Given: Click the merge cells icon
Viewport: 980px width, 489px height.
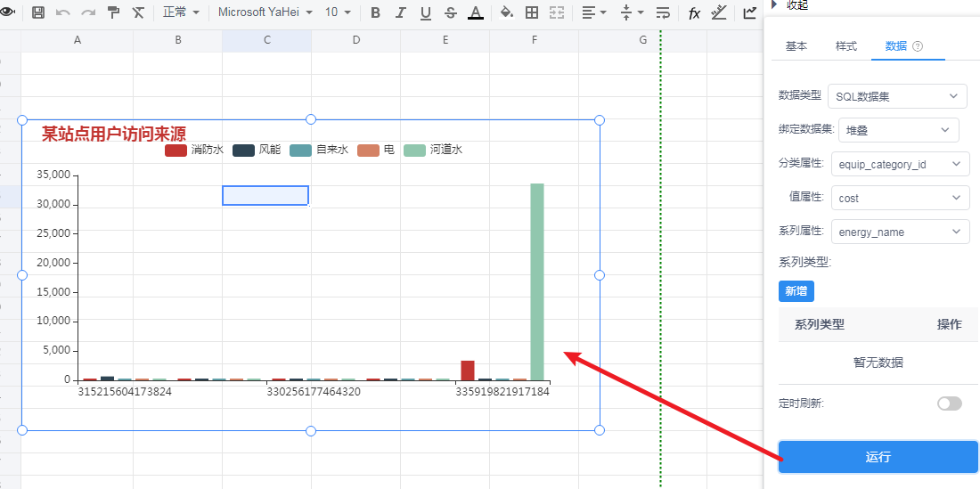Looking at the screenshot, I should click(556, 12).
